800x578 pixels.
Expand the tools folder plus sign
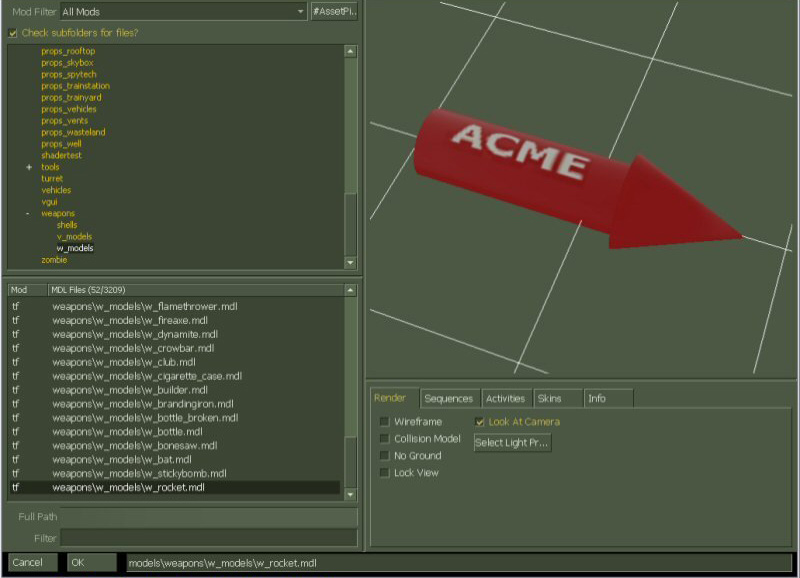[29, 167]
